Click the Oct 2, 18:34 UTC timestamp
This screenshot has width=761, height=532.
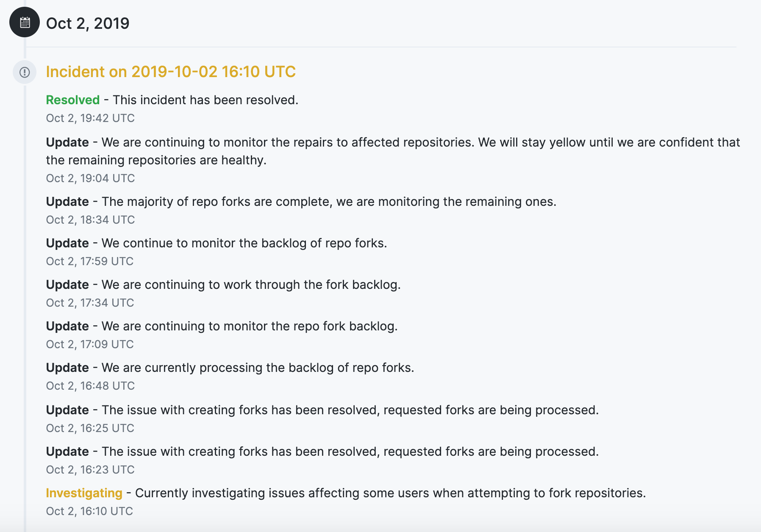click(x=90, y=220)
